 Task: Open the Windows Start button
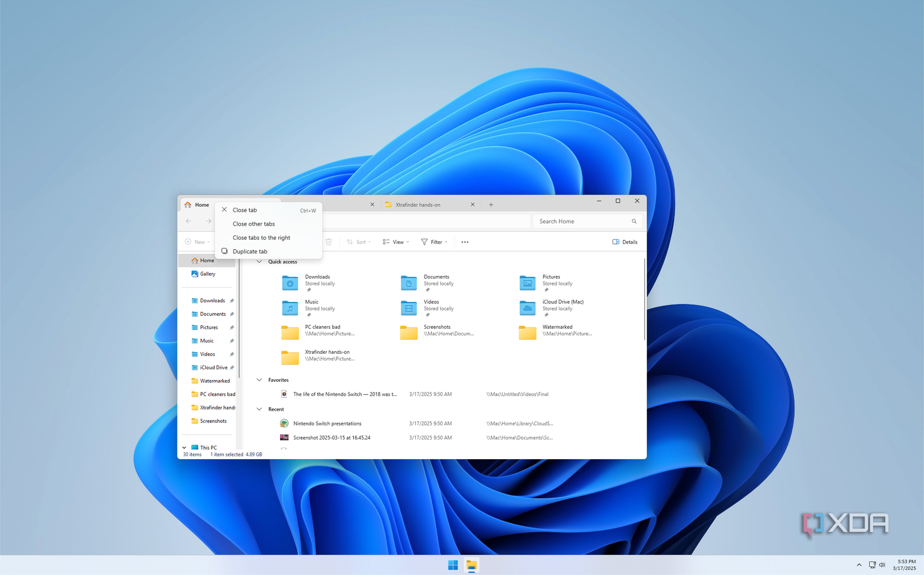(x=453, y=565)
